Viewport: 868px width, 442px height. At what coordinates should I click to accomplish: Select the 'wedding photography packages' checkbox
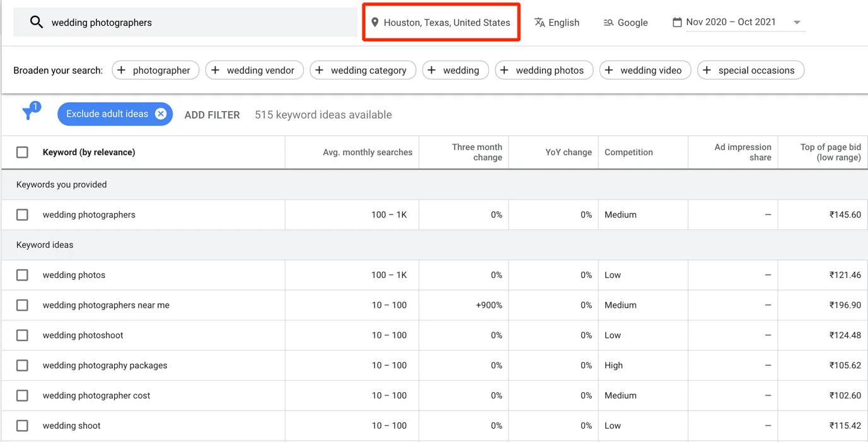22,366
